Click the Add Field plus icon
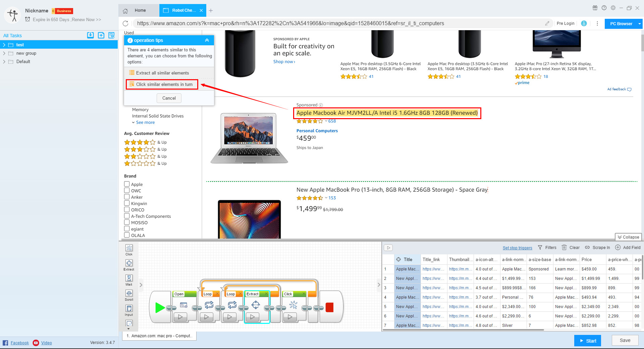Viewport: 644px width, 349px height. point(618,247)
